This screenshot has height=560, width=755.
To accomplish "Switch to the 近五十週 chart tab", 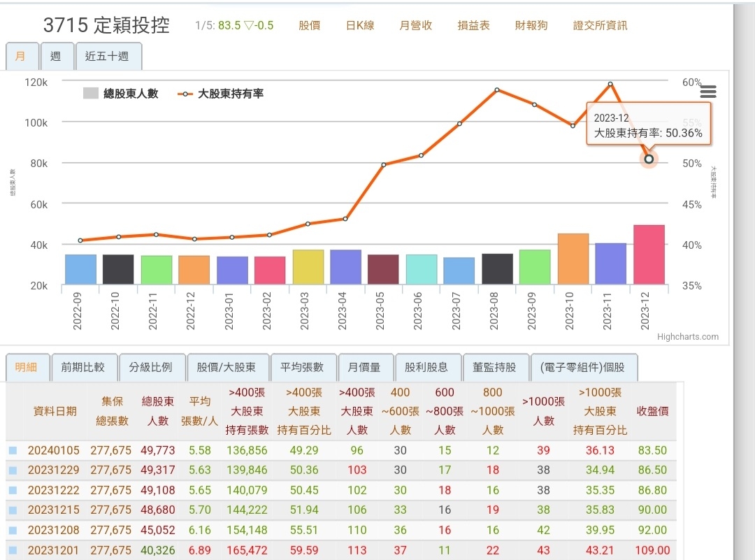I will (x=108, y=57).
